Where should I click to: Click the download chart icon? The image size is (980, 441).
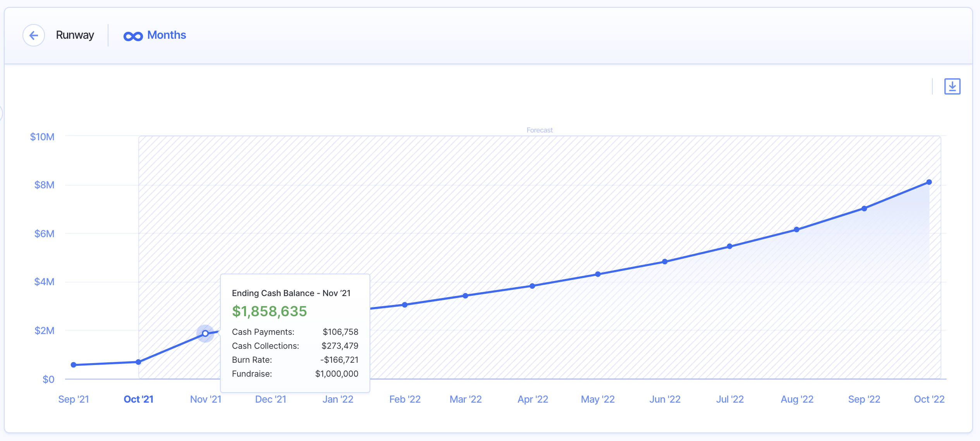[x=952, y=86]
